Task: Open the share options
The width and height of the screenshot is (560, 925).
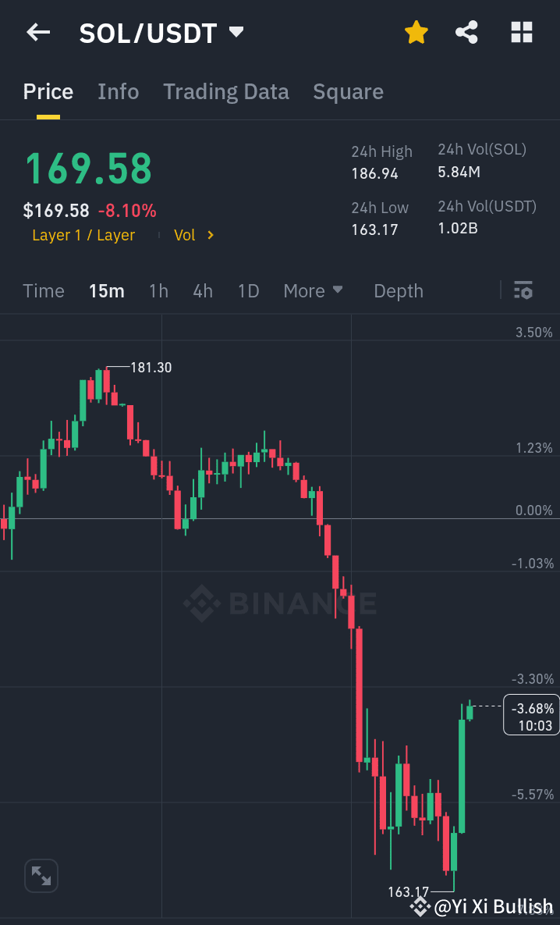Action: [x=466, y=32]
